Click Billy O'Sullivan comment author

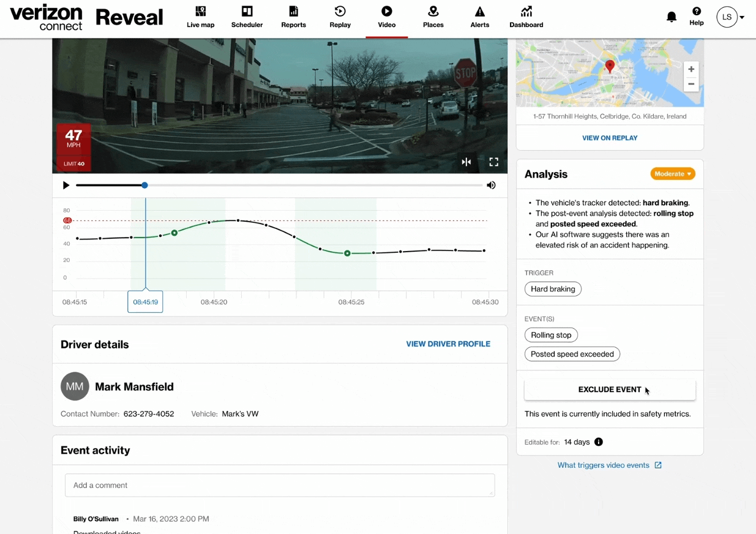pyautogui.click(x=96, y=519)
